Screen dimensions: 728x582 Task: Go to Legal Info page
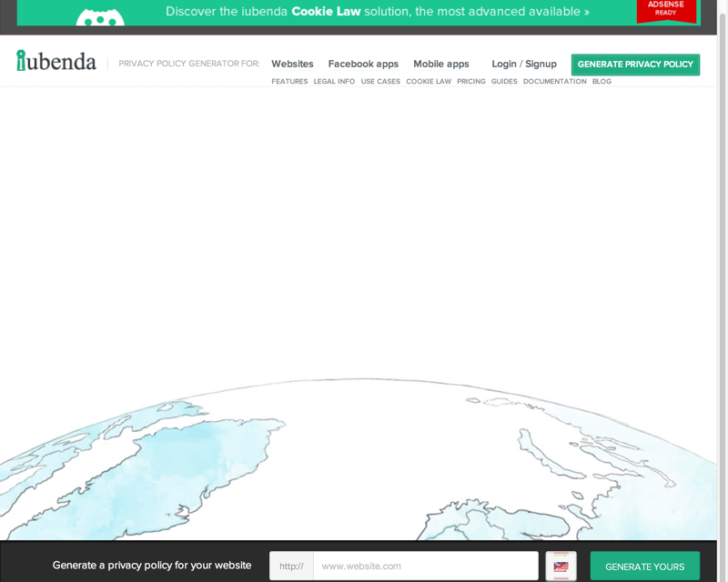point(334,81)
